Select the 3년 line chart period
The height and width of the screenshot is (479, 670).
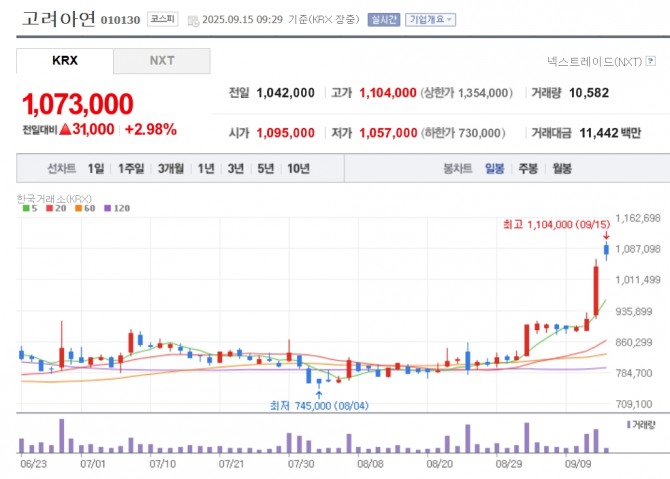click(236, 168)
